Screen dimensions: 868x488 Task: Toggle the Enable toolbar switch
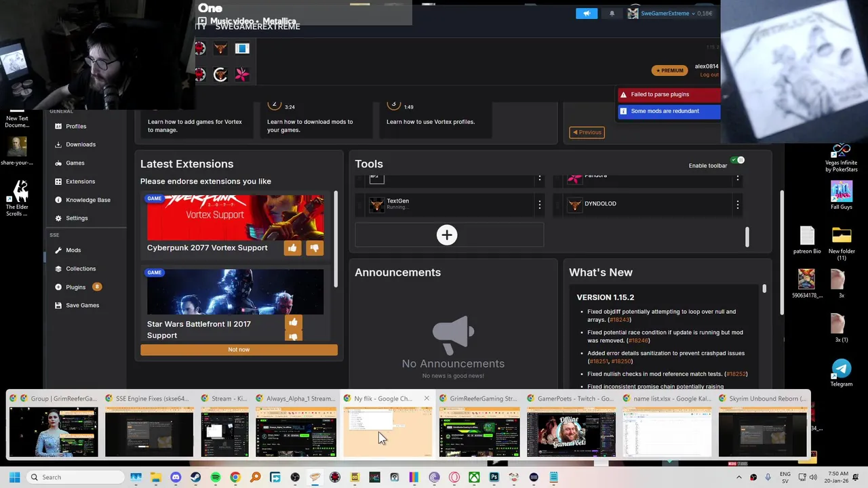(x=737, y=161)
